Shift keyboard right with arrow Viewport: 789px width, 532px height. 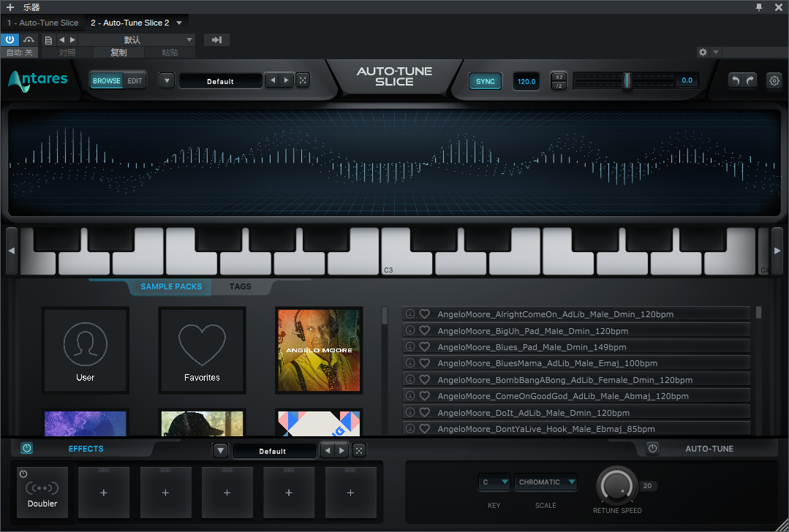(x=777, y=251)
